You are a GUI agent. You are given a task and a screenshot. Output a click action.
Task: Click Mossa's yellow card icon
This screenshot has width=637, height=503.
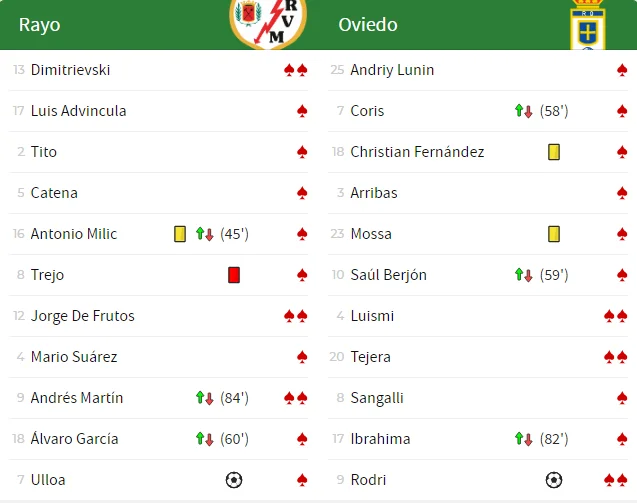554,234
